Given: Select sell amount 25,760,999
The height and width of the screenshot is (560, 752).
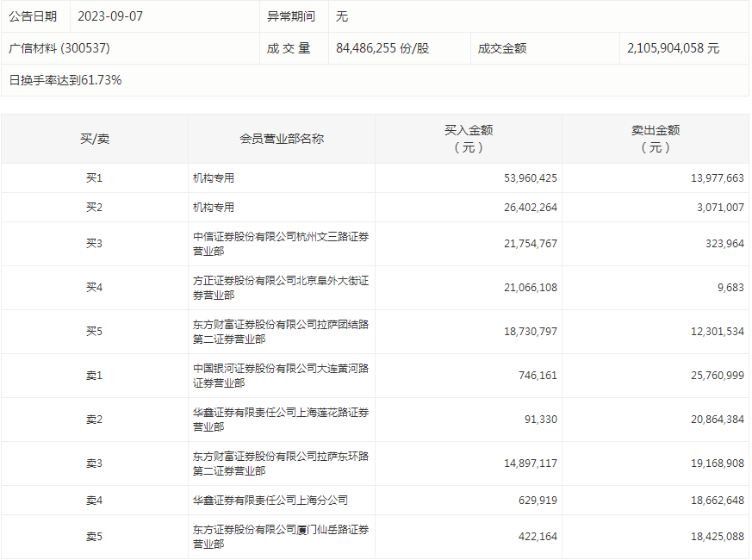Looking at the screenshot, I should (x=718, y=376).
